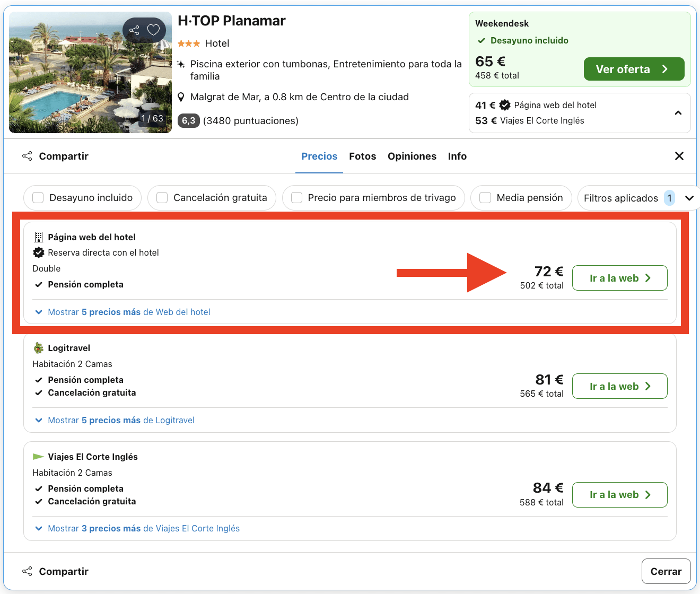Click the share icon on the hotel photo

134,30
